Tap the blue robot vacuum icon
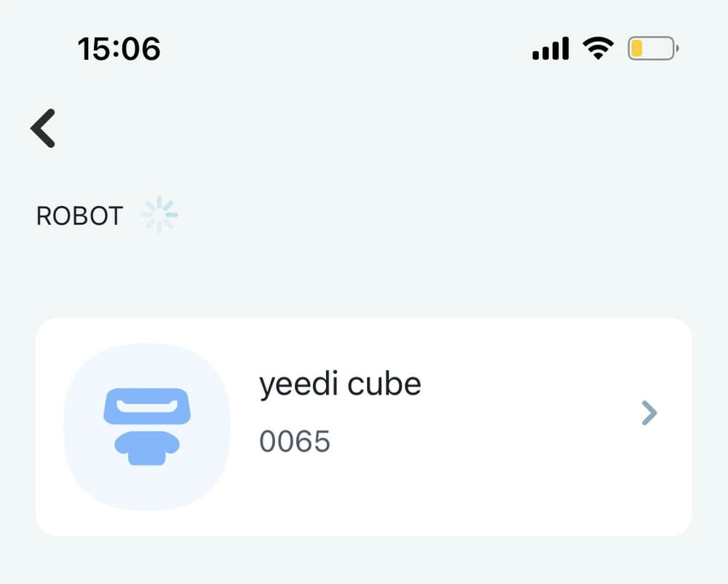This screenshot has height=584, width=728. click(146, 426)
